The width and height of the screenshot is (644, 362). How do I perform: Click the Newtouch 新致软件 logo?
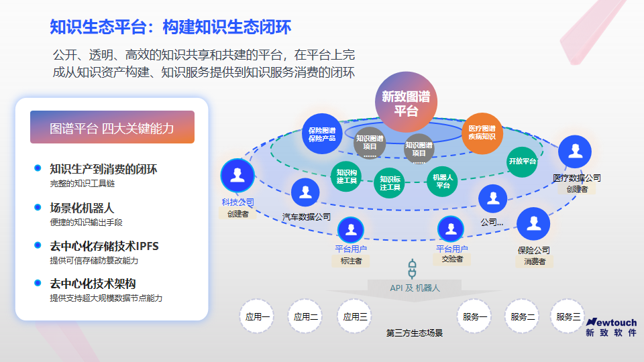pyautogui.click(x=612, y=328)
